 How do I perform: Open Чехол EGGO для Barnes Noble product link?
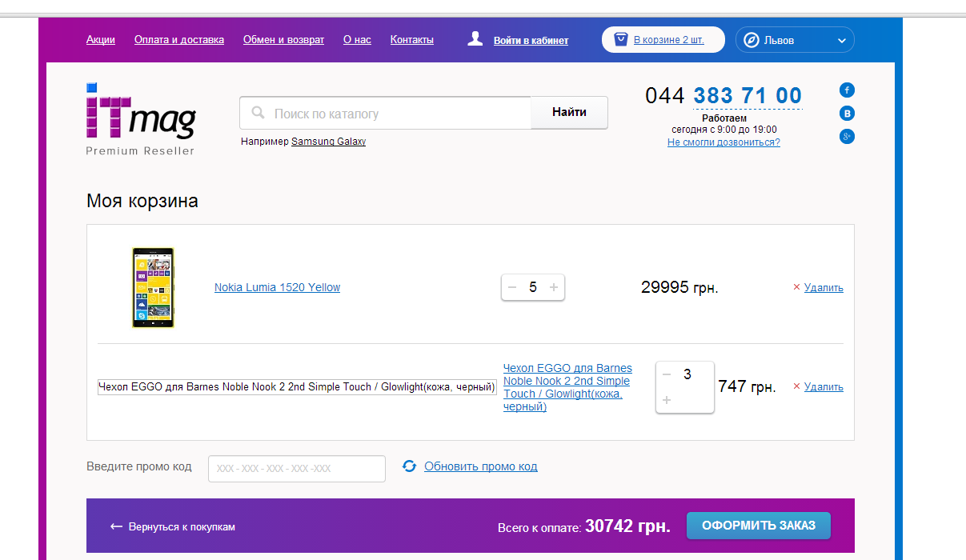coord(567,387)
